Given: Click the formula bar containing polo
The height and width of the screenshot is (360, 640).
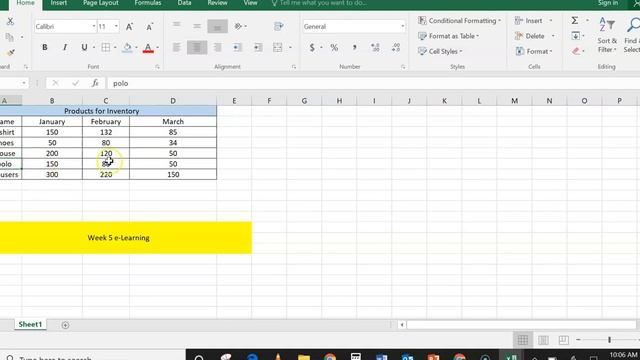Looking at the screenshot, I should tap(372, 83).
